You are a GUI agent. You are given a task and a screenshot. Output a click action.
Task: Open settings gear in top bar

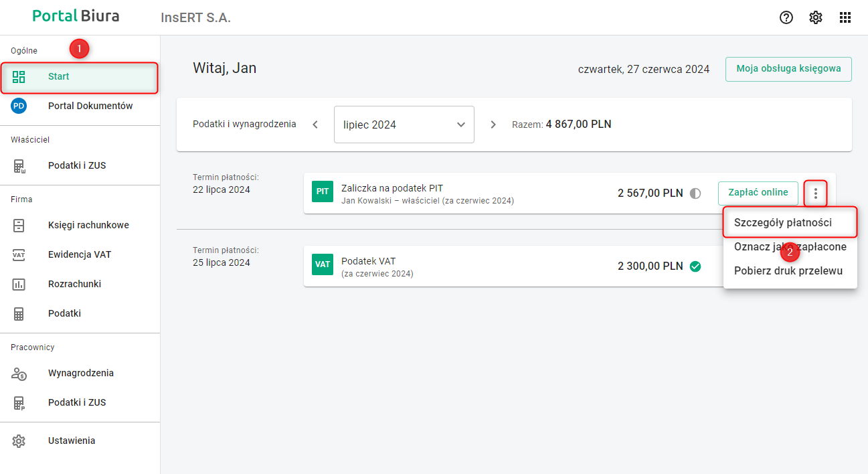click(x=816, y=18)
